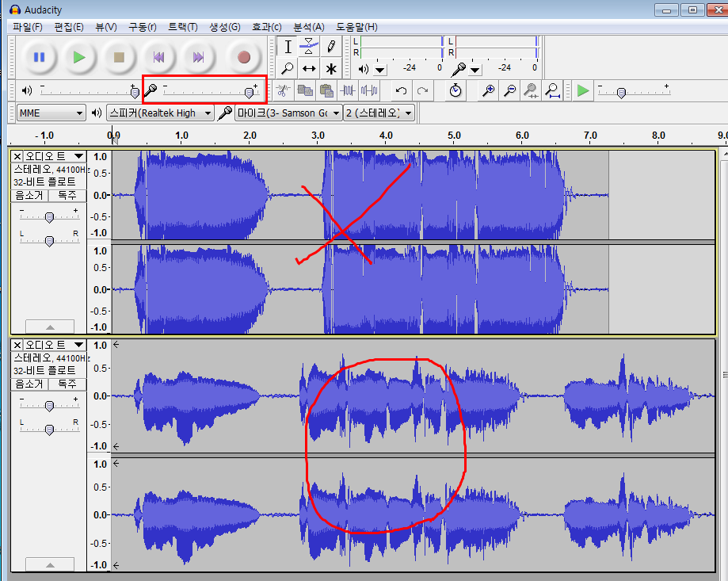Click the Redo arrow icon
Viewport: 728px width, 581px height.
click(422, 90)
